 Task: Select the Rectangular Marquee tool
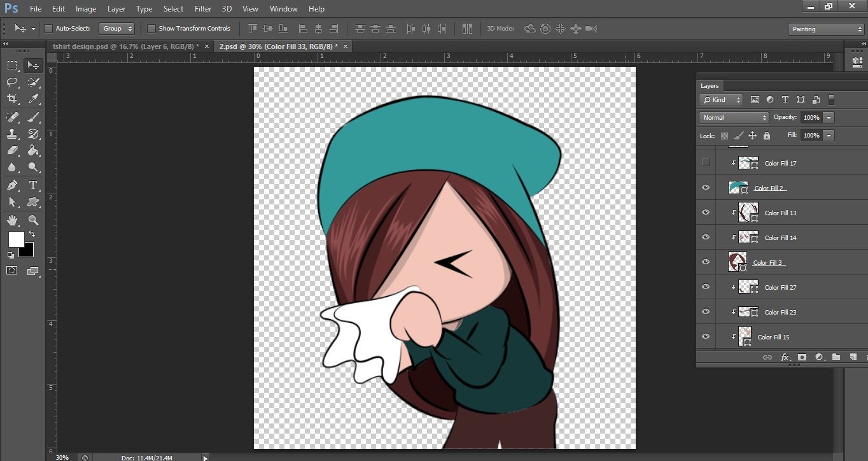[12, 66]
